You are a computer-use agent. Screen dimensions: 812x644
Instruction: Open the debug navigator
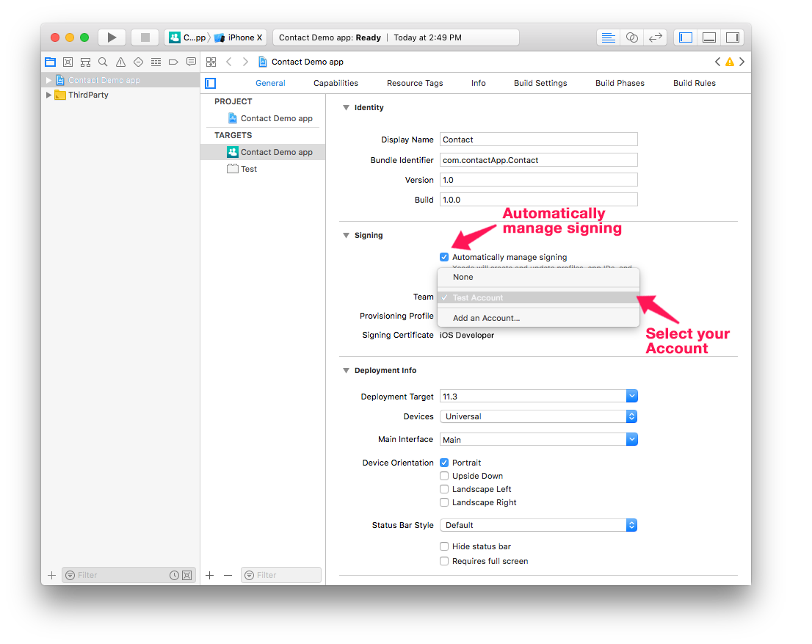pyautogui.click(x=156, y=62)
